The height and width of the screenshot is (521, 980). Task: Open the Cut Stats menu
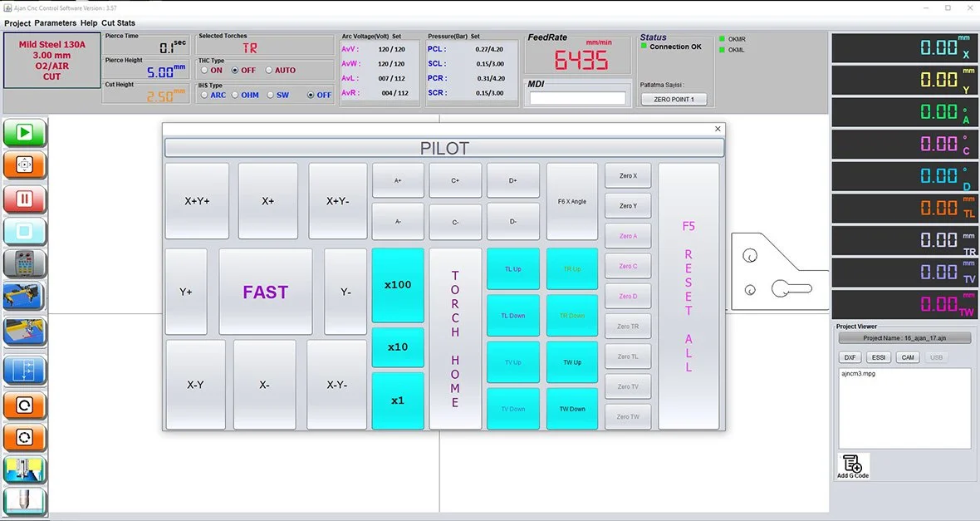[118, 23]
